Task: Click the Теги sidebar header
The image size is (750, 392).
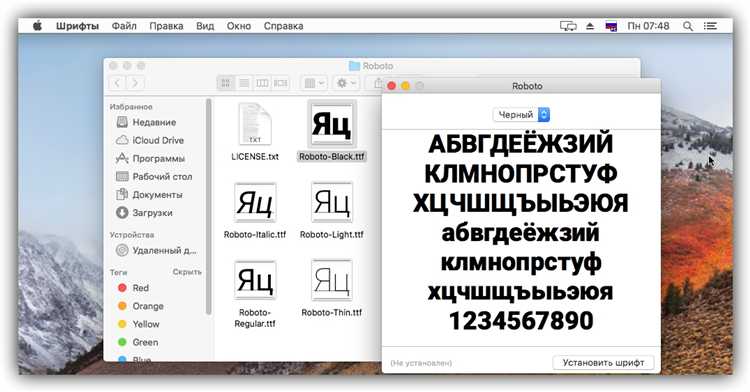Action: tap(118, 272)
